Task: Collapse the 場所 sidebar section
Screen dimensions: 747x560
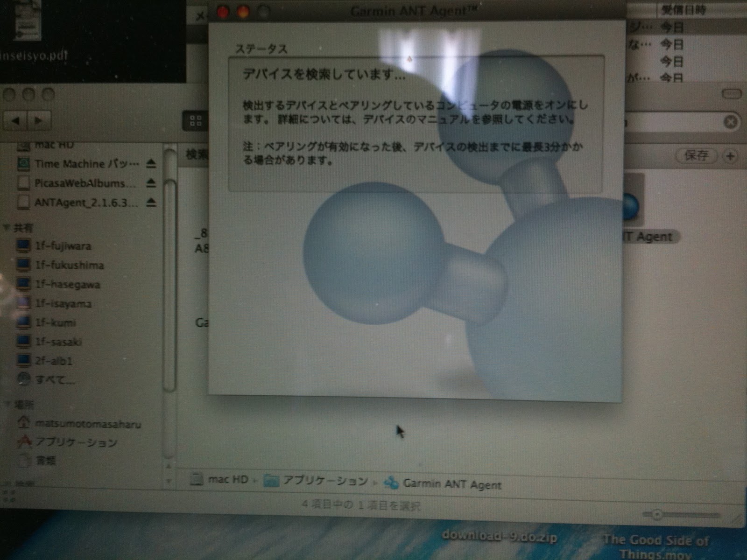Action: [7, 404]
